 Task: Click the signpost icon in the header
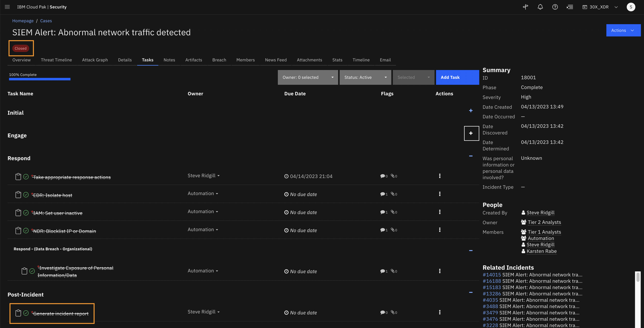pyautogui.click(x=525, y=7)
